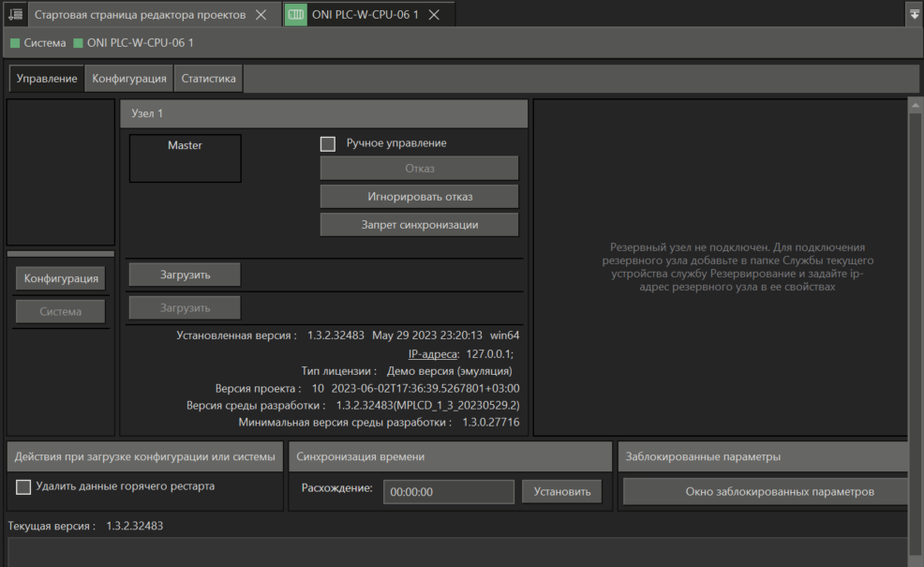Click the Действия при загрузке конфигурации header
The image size is (924, 567).
click(x=145, y=456)
